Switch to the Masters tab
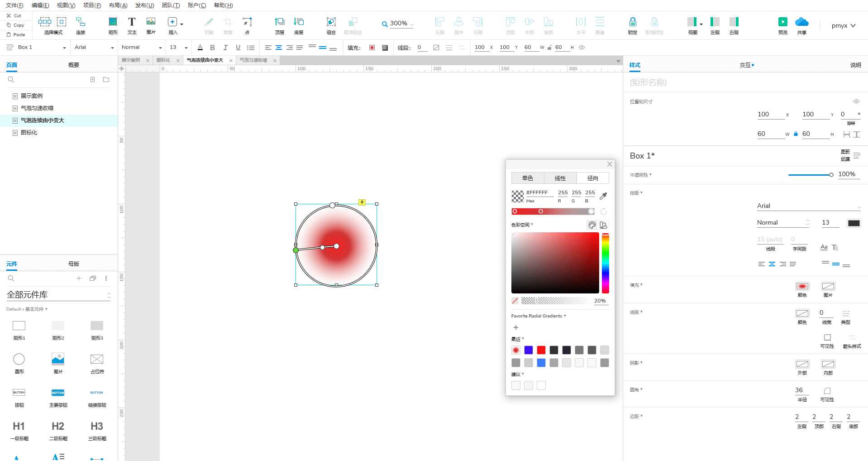 (x=74, y=264)
